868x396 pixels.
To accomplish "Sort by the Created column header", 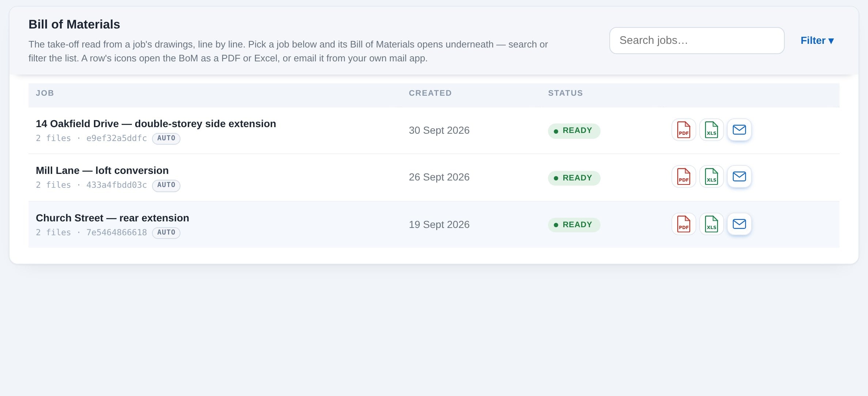I will click(x=430, y=93).
